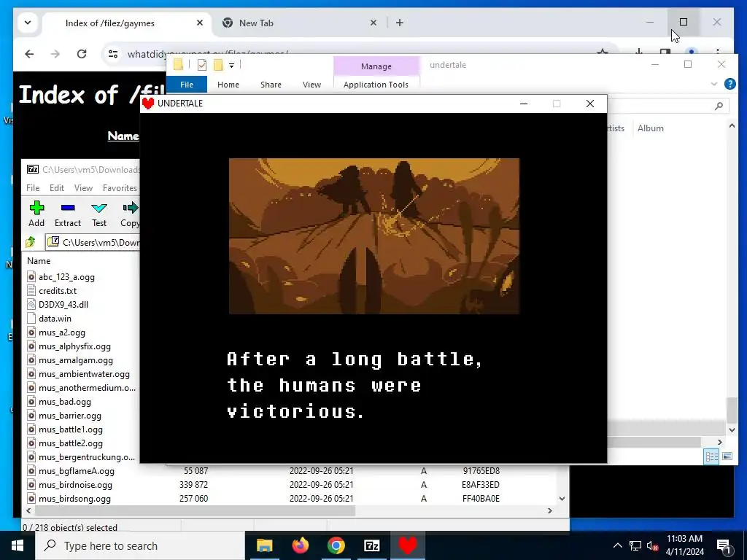Select credits.txt file in 7-Zip

tap(57, 291)
